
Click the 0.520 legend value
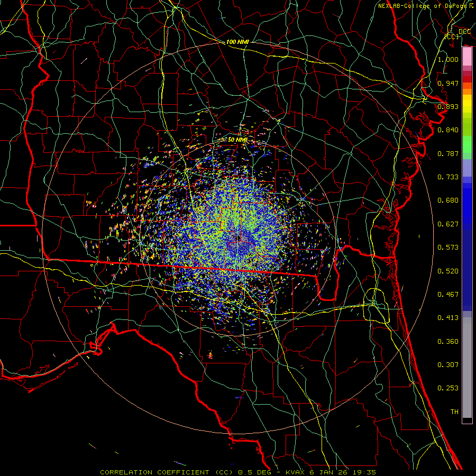point(448,271)
